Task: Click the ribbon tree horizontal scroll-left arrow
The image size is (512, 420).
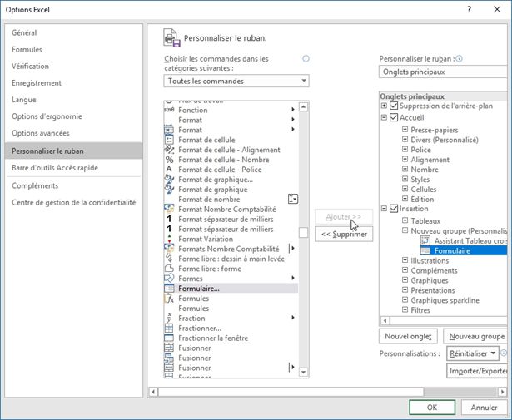Action: [385, 320]
